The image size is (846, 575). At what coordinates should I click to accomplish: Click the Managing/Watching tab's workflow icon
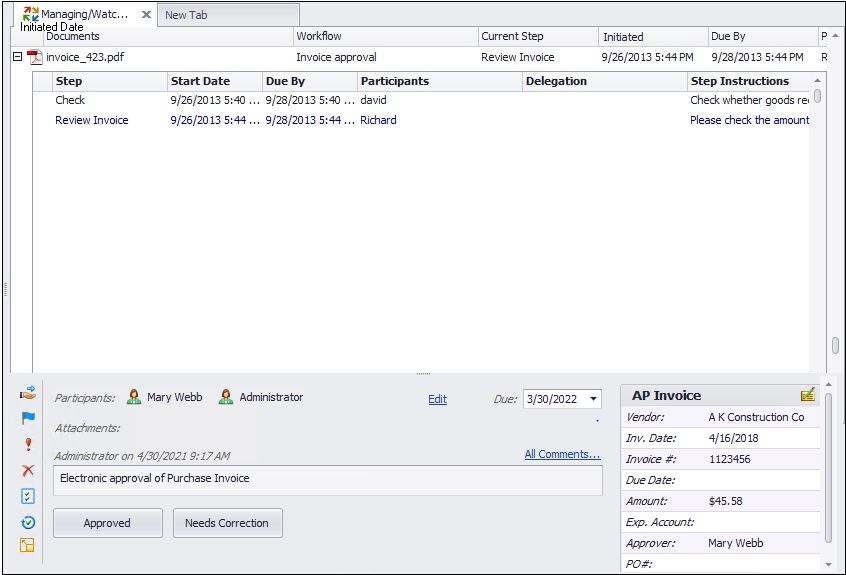(x=31, y=13)
